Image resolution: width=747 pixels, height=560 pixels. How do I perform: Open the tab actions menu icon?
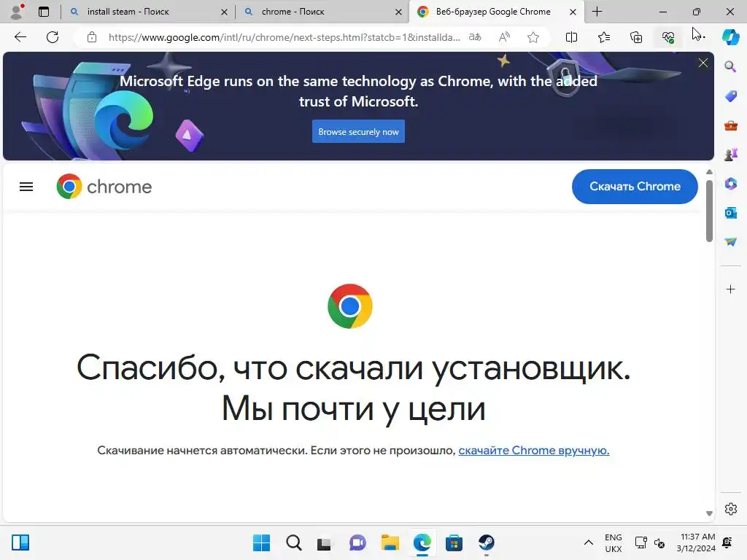point(44,12)
